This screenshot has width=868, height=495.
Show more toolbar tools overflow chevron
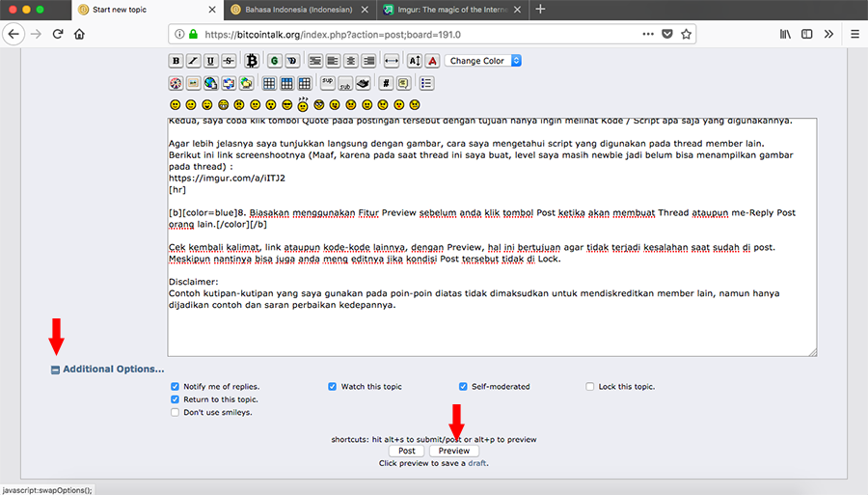[828, 35]
